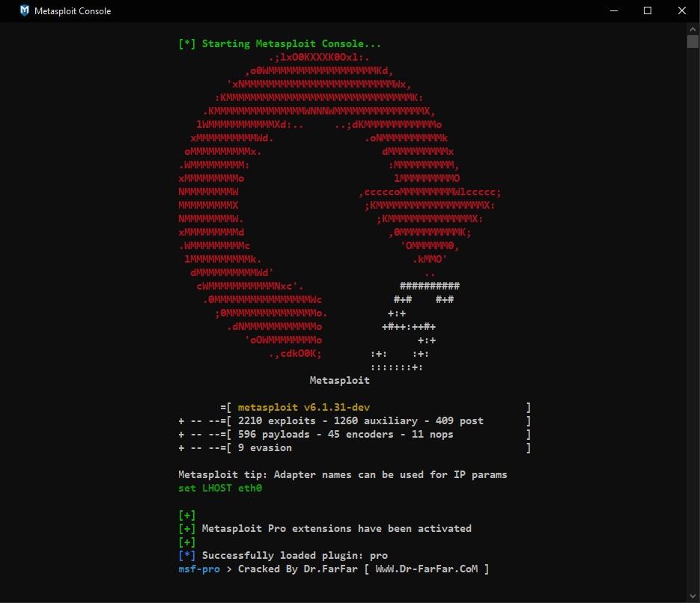The height and width of the screenshot is (603, 700).
Task: Click the 'Metasploit tip: Adapter names' line
Action: 342,474
